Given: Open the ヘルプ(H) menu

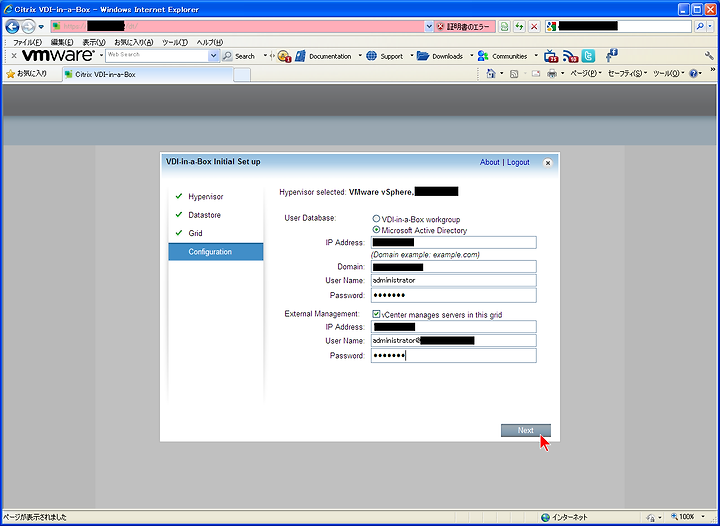Looking at the screenshot, I should (210, 42).
